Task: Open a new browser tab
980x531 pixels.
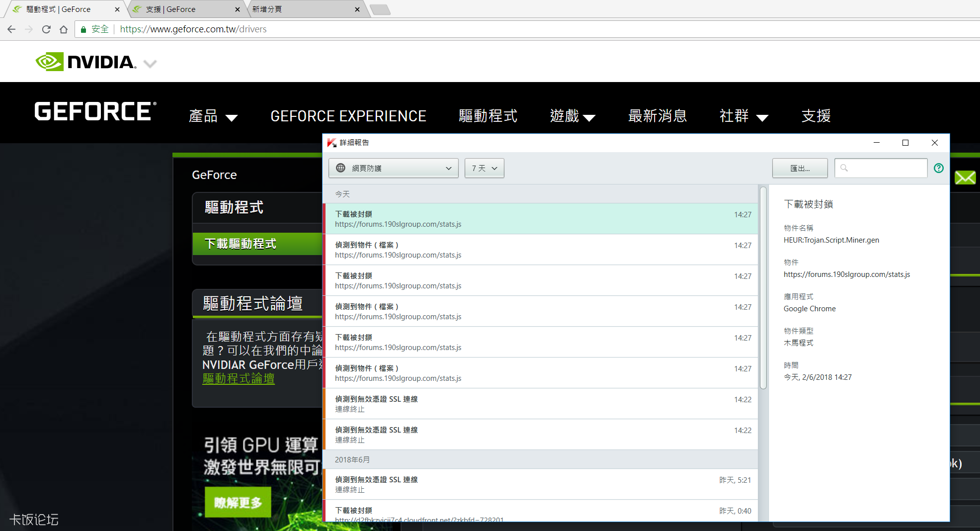Action: point(380,9)
